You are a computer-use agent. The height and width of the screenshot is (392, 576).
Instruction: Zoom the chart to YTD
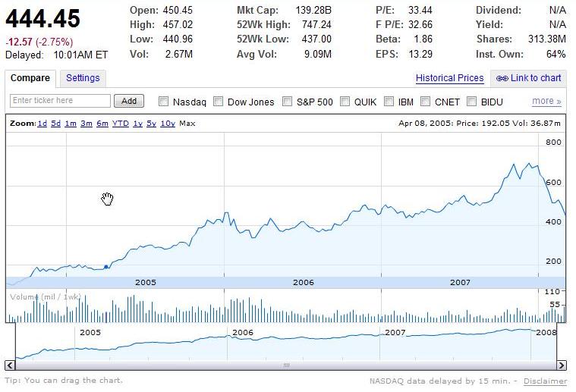120,124
